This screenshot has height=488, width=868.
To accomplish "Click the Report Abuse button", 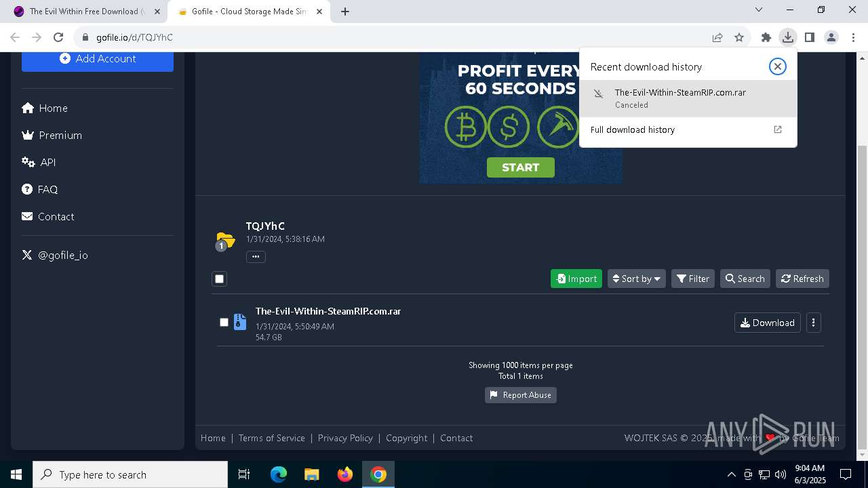I will coord(521,395).
